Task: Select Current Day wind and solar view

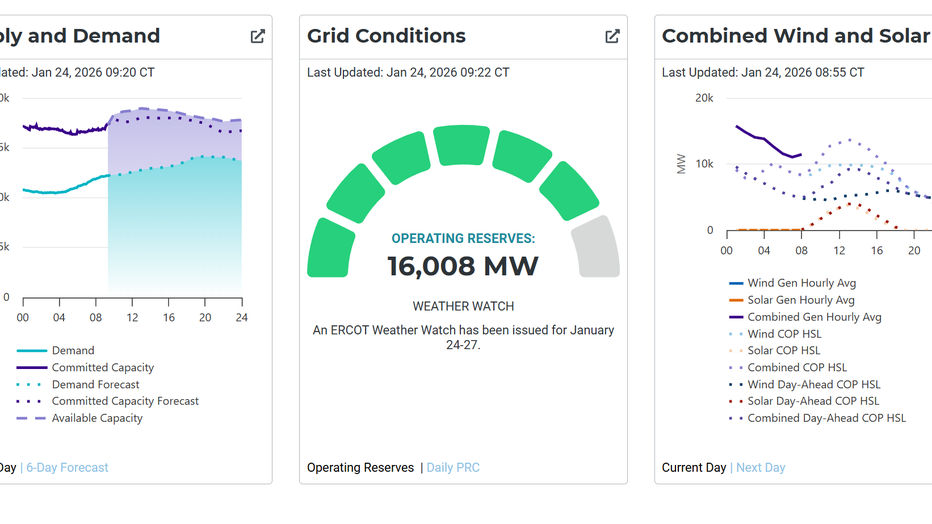Action: (x=694, y=467)
